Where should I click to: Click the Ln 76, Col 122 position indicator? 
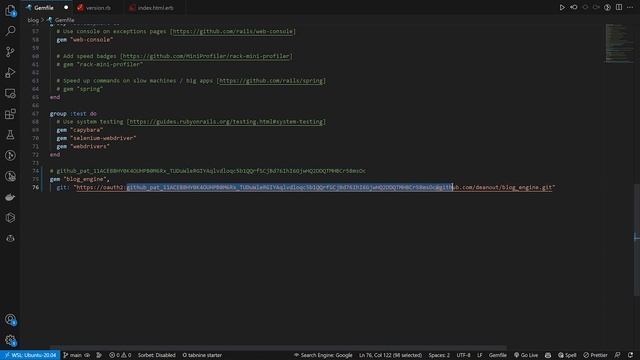coord(390,355)
